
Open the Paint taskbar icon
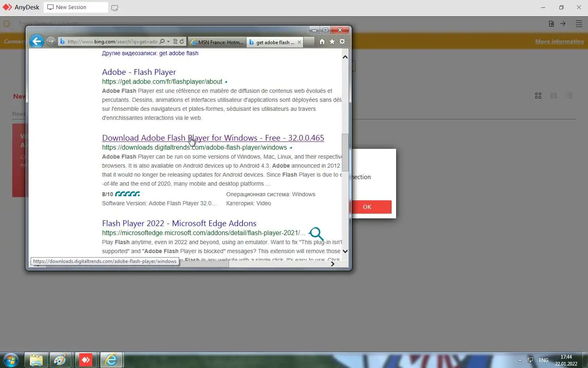click(60, 360)
